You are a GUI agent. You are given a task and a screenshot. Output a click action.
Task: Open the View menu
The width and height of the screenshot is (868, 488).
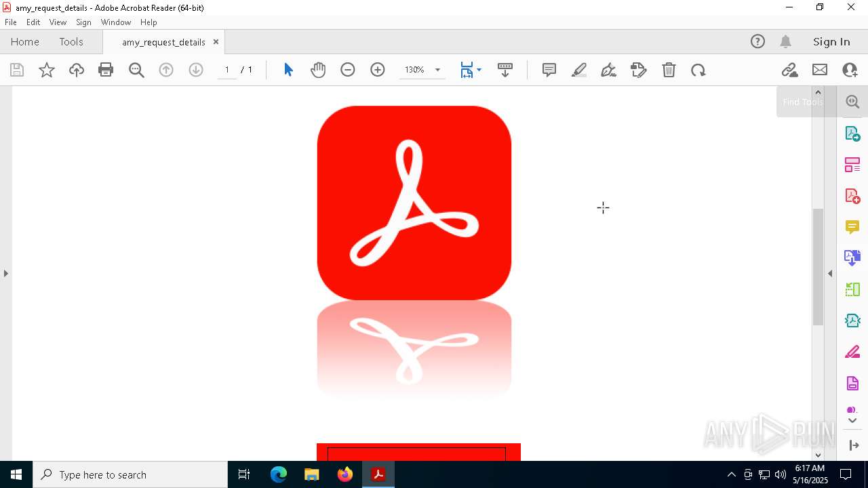(58, 22)
